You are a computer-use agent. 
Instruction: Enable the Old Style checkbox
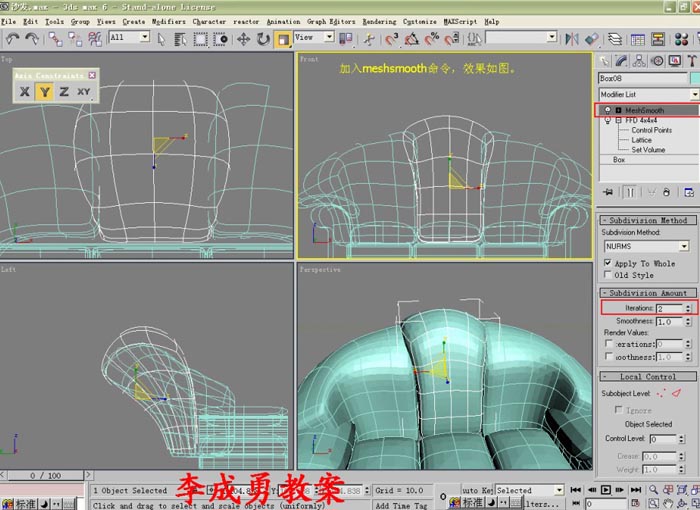click(607, 274)
